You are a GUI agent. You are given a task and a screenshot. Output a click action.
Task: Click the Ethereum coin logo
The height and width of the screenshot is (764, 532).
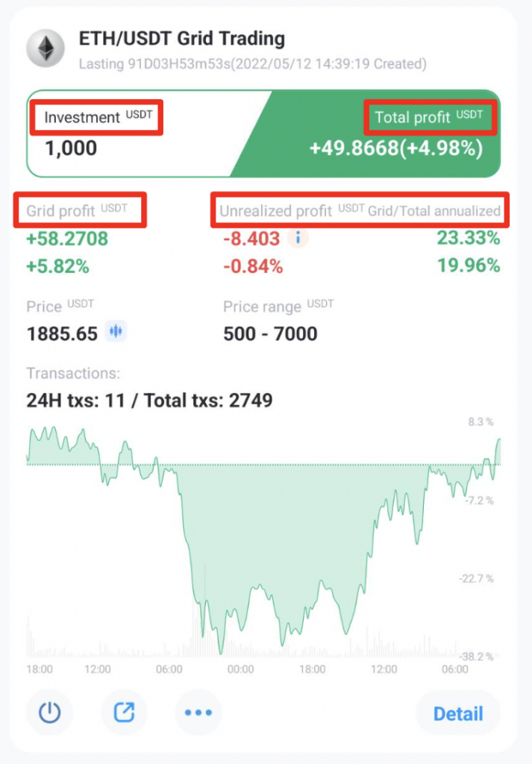46,48
